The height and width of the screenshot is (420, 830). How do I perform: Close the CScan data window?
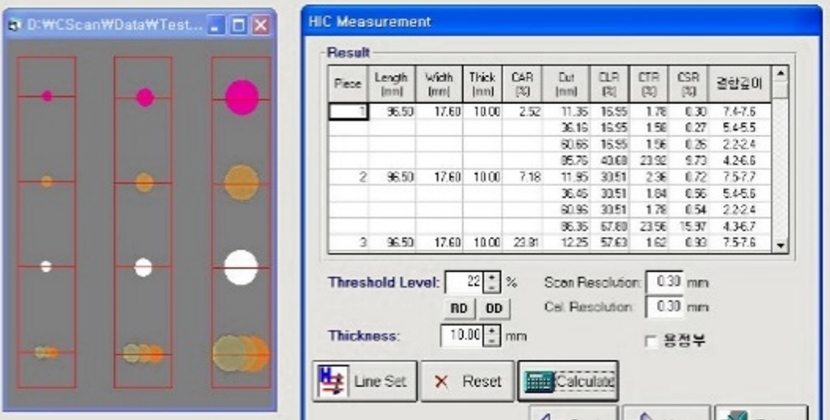(x=260, y=25)
